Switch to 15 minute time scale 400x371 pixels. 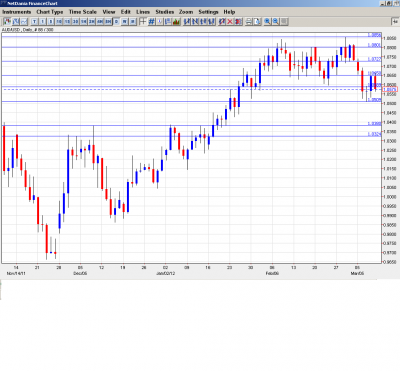(67, 22)
